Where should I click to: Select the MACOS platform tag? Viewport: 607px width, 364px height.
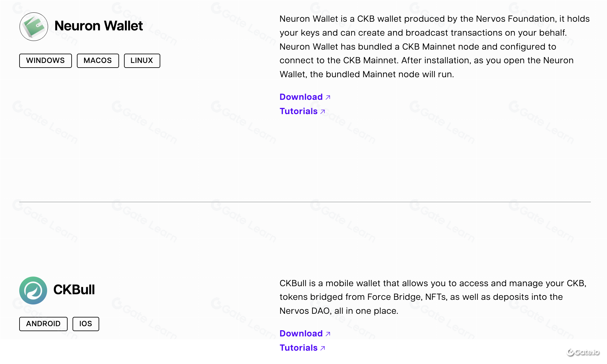click(x=98, y=61)
